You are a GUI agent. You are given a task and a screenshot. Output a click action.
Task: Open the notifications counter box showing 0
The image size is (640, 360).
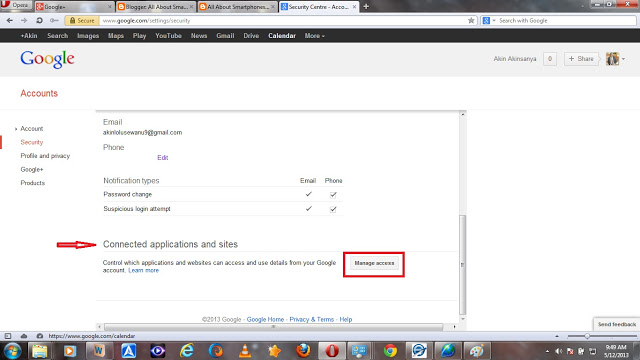point(550,59)
